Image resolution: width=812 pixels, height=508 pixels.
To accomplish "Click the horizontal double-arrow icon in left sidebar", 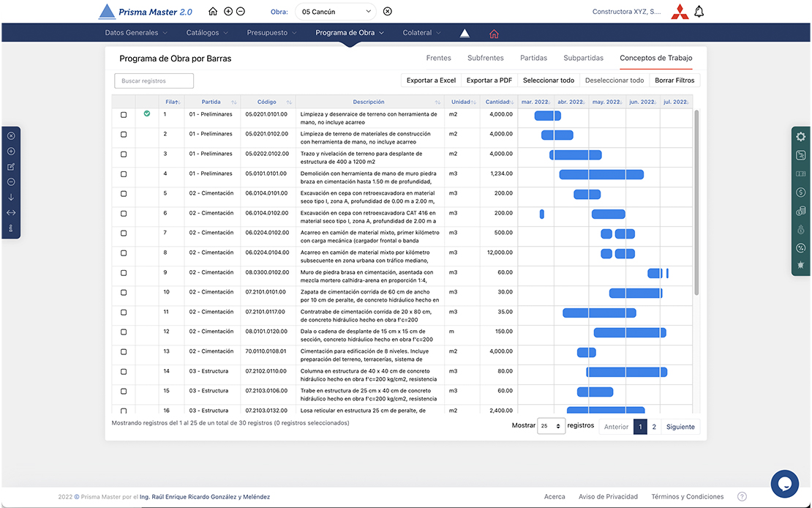I will pyautogui.click(x=11, y=212).
